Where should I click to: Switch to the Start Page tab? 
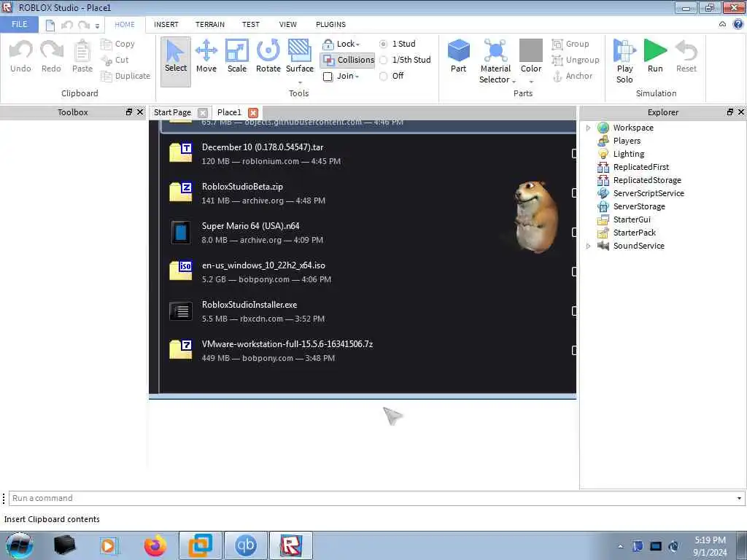[x=172, y=112]
